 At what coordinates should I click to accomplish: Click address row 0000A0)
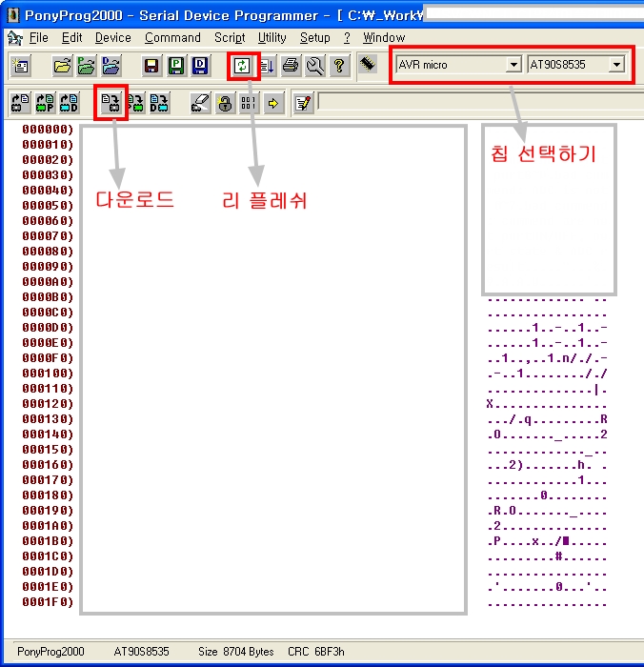(x=48, y=282)
